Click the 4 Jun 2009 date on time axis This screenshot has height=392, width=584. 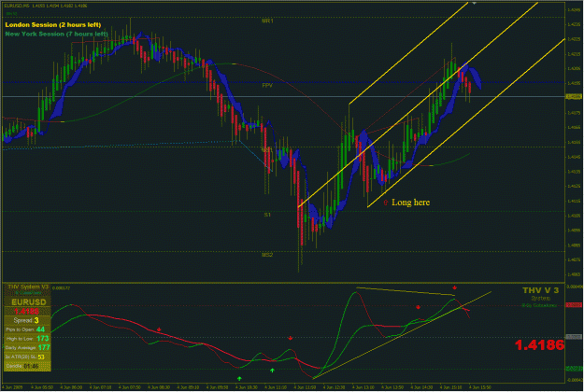(12, 387)
